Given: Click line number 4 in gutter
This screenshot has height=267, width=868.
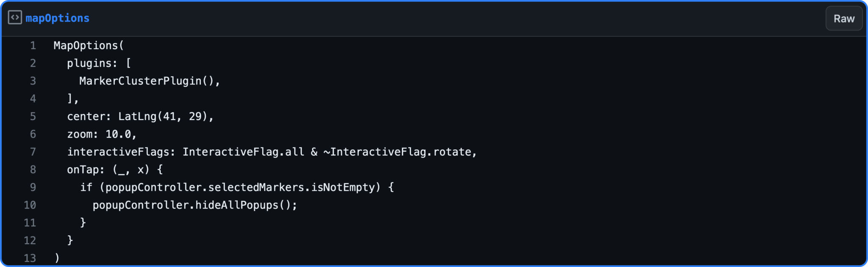Looking at the screenshot, I should 33,99.
